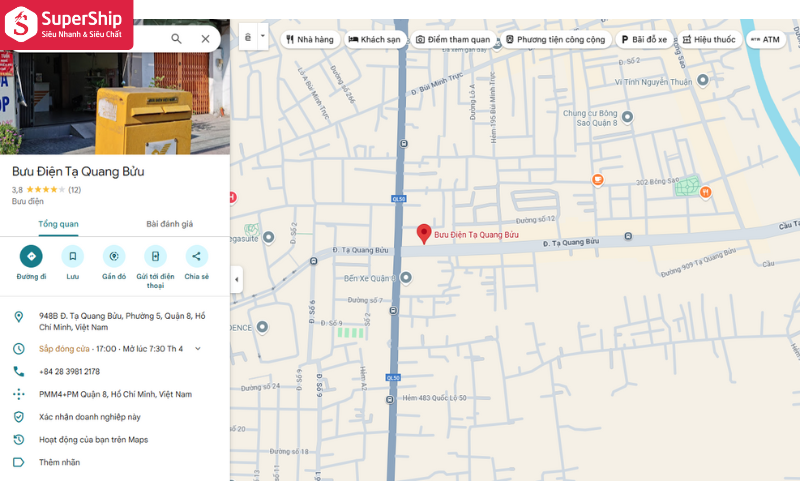Open the yellow mailbox place photo
Viewport: 800px width, 500px height.
tap(115, 102)
